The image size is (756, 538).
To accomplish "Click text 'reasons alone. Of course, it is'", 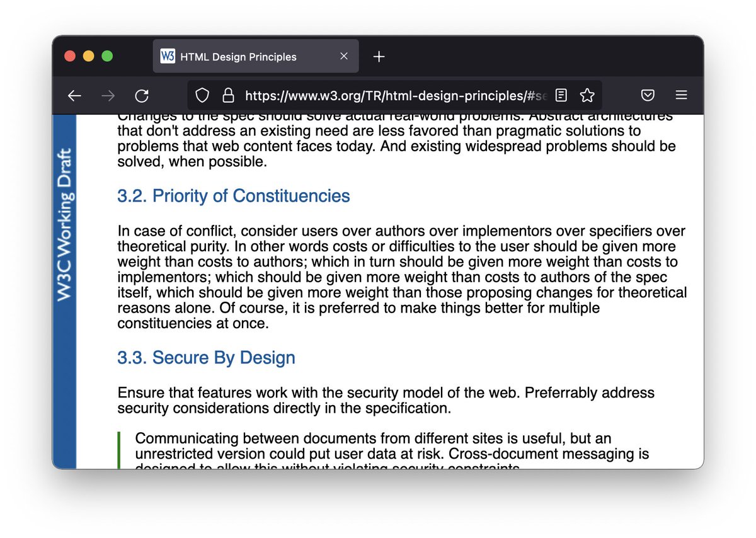I will point(215,309).
